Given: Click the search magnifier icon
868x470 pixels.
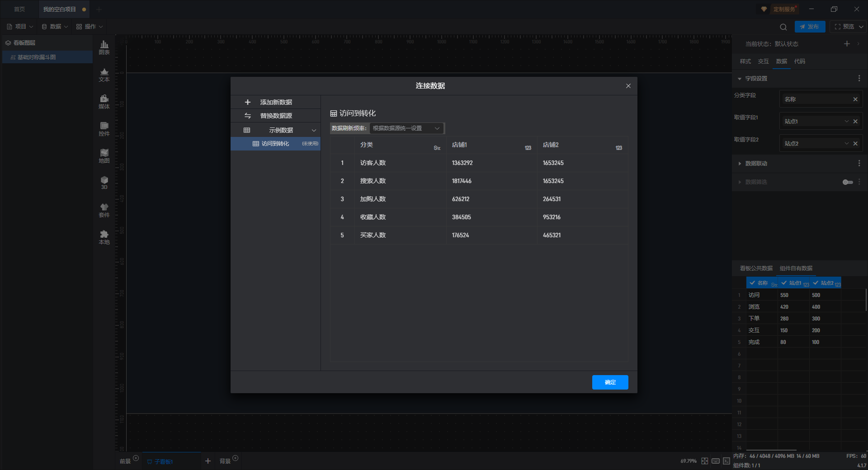Looking at the screenshot, I should [x=783, y=27].
